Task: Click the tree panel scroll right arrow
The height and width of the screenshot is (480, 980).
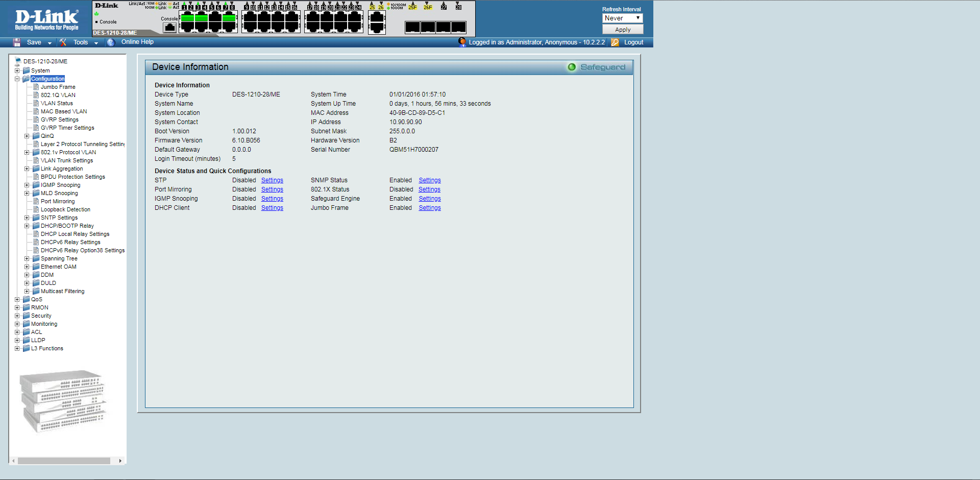Action: click(120, 461)
